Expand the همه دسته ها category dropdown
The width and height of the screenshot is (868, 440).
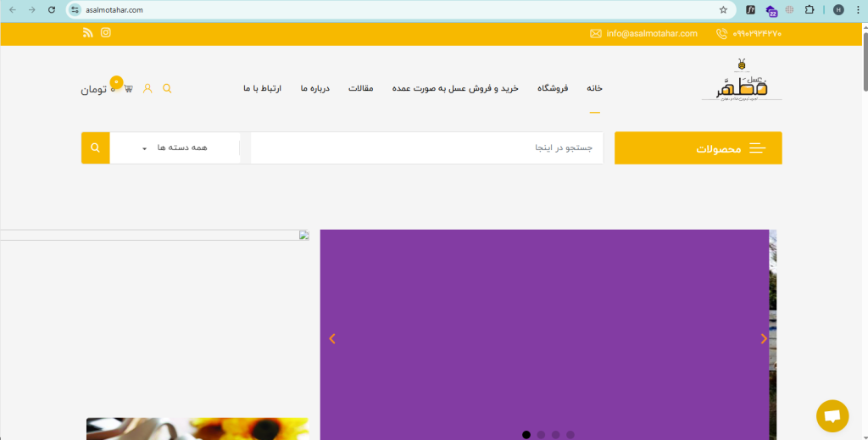pos(175,148)
